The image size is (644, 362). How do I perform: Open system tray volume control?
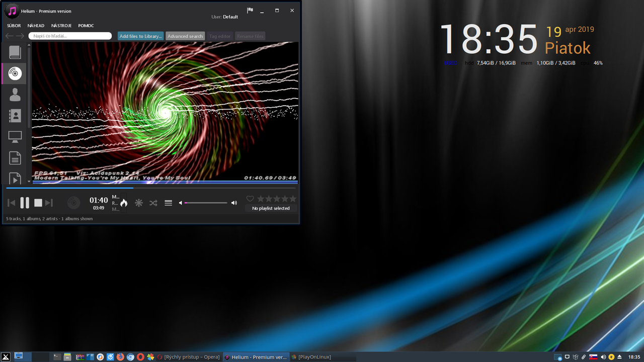[x=603, y=357]
